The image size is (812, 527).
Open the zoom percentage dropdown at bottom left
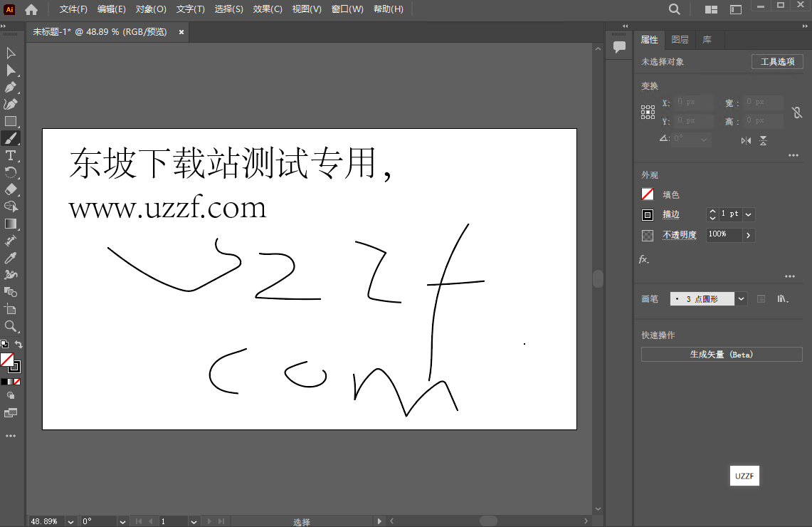pos(69,521)
